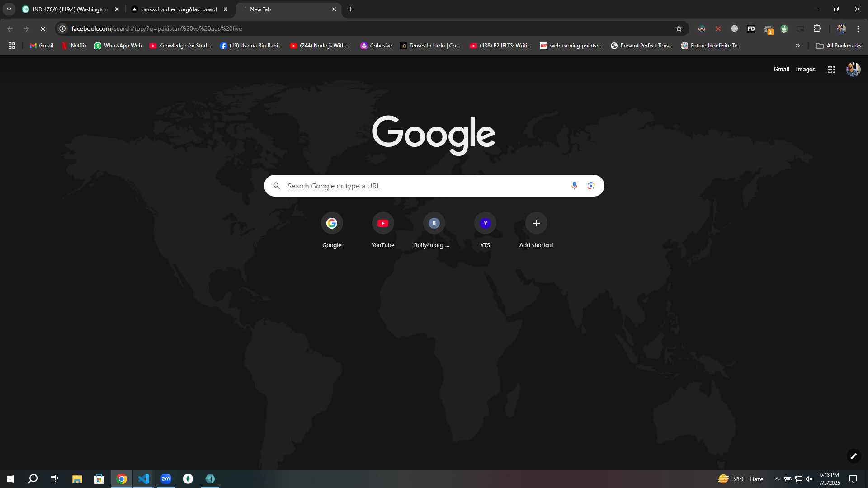Open notification center icon
This screenshot has width=868, height=488.
click(853, 479)
